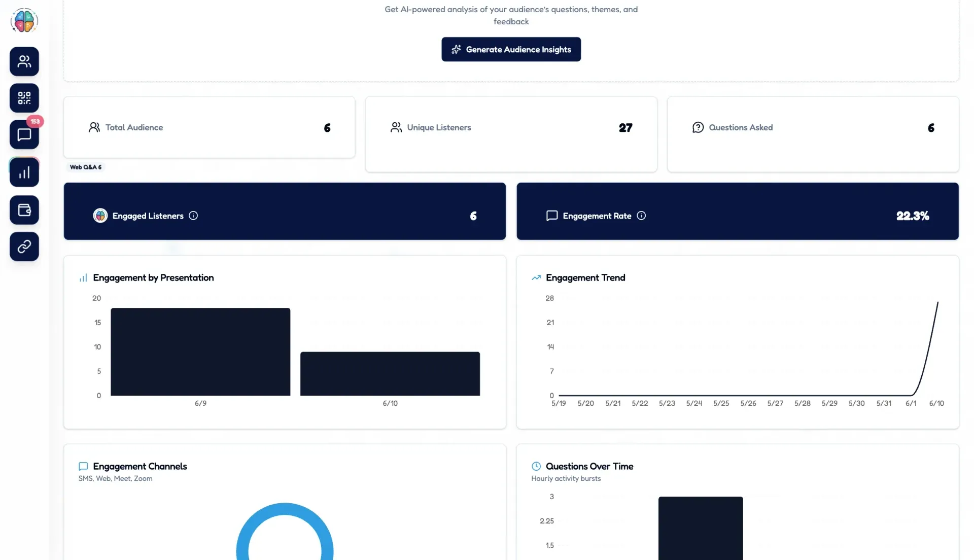974x560 pixels.
Task: Click the Web Q&A 6 tag
Action: [86, 167]
